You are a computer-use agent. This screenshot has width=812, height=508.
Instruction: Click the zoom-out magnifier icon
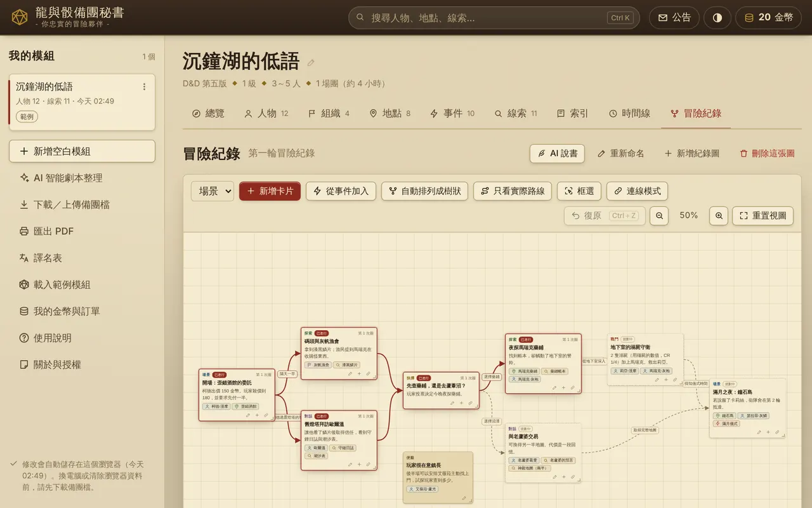659,216
